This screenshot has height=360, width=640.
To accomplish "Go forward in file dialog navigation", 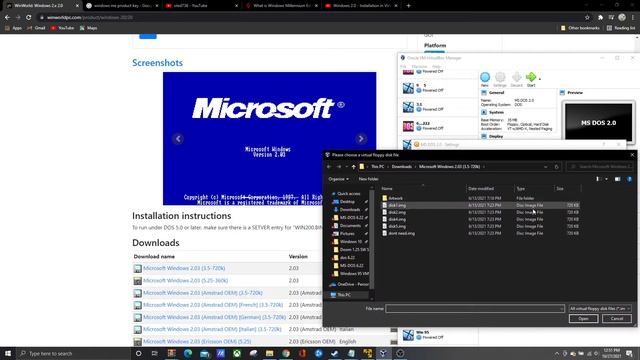I will [338, 167].
